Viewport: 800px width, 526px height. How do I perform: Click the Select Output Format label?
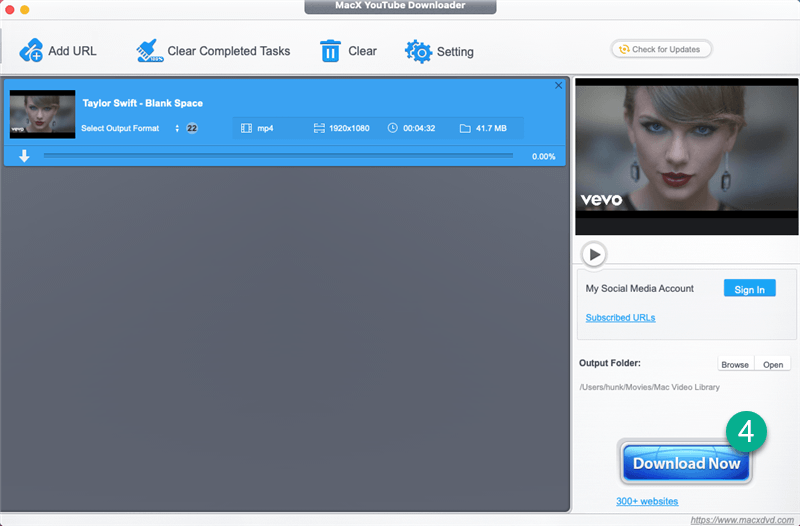120,128
